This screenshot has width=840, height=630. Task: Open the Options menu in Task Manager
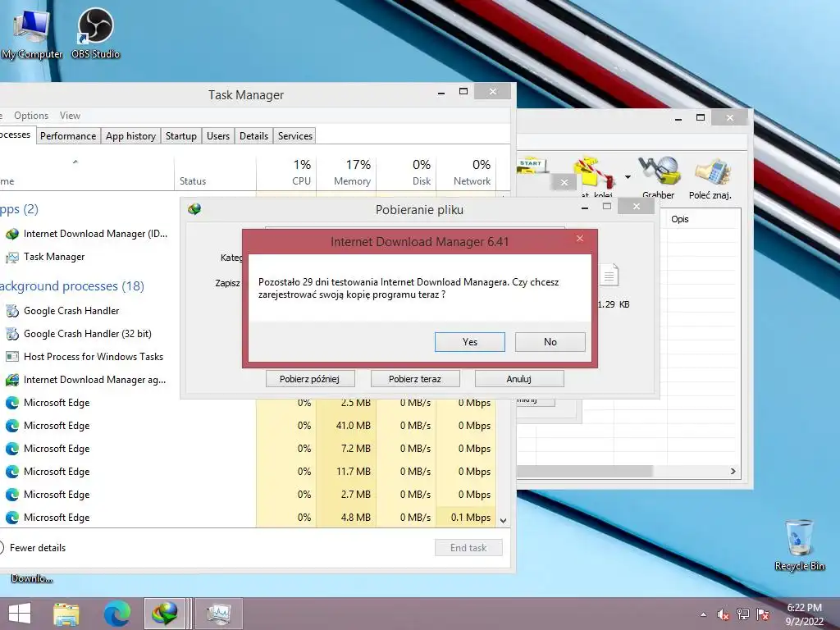coord(31,116)
